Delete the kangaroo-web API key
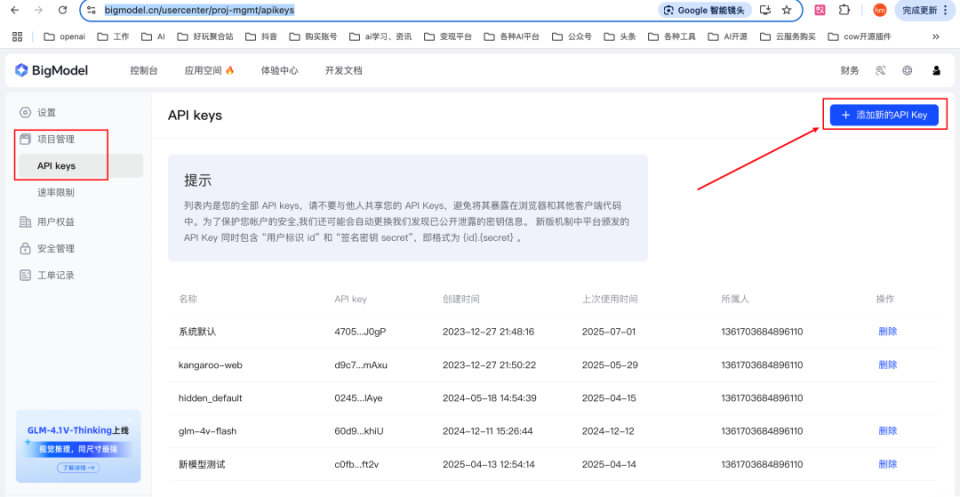 coord(888,365)
